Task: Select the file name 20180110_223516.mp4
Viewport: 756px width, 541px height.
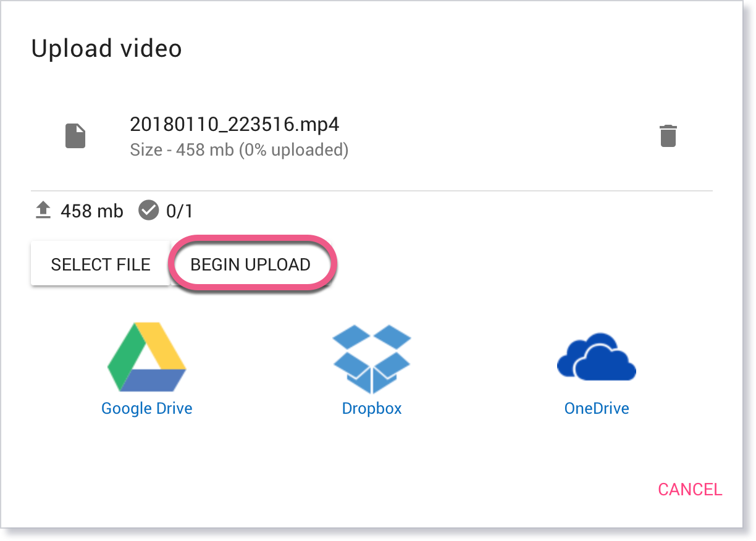Action: coord(234,125)
